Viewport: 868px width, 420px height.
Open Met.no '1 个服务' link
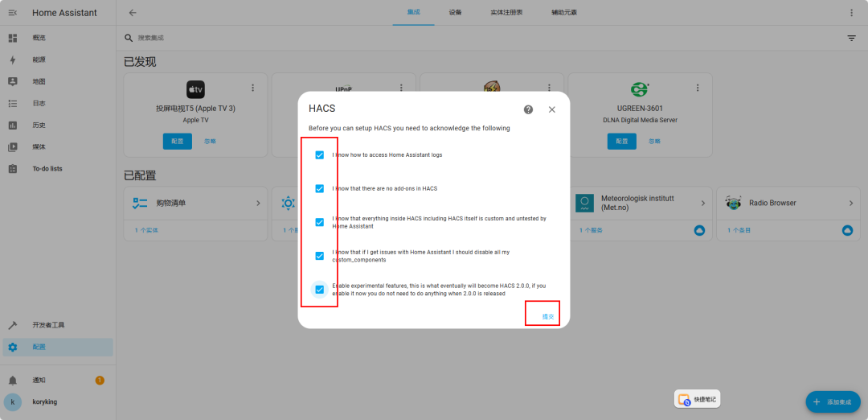pos(591,230)
